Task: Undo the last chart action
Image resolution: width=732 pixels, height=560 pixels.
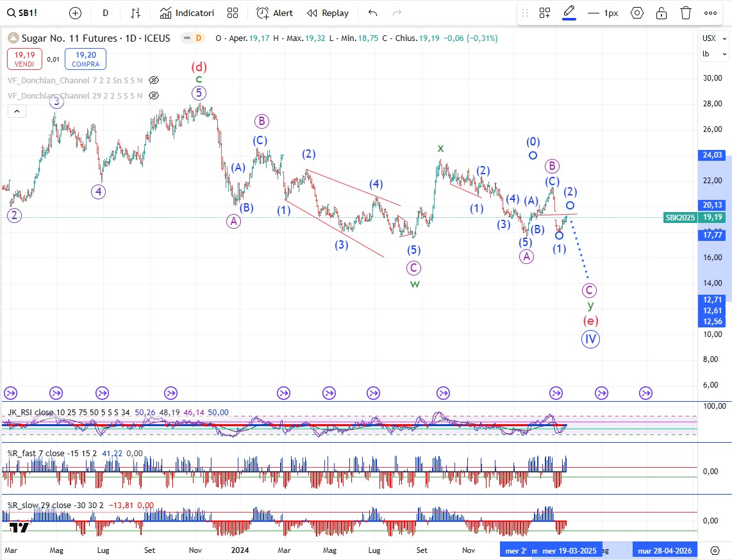Action: (x=372, y=13)
